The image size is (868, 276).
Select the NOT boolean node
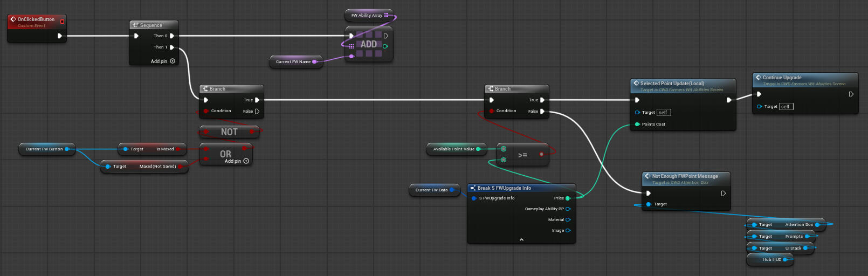[229, 132]
